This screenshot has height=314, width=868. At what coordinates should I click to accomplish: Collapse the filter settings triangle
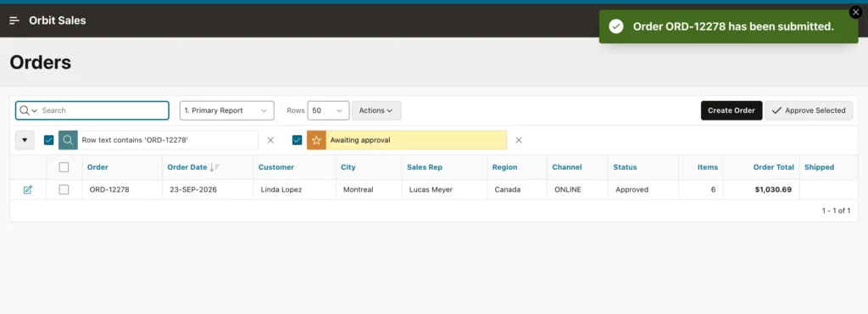click(x=25, y=140)
